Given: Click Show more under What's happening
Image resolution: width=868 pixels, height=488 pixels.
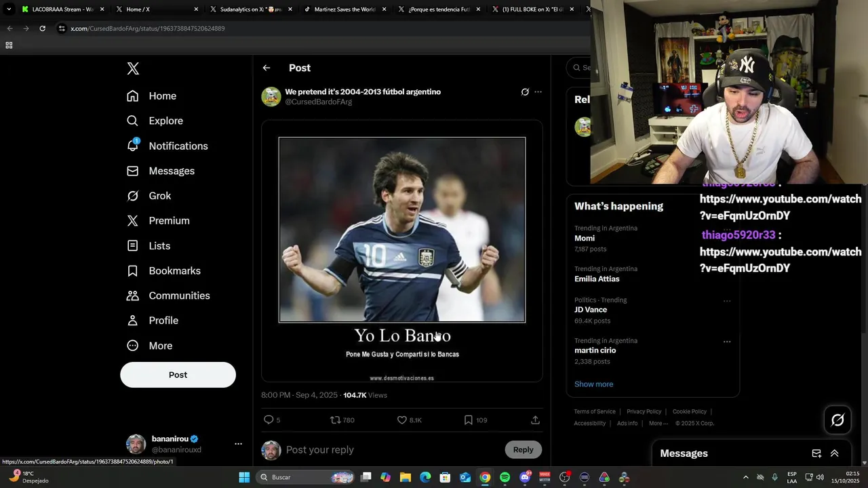Looking at the screenshot, I should tap(593, 384).
